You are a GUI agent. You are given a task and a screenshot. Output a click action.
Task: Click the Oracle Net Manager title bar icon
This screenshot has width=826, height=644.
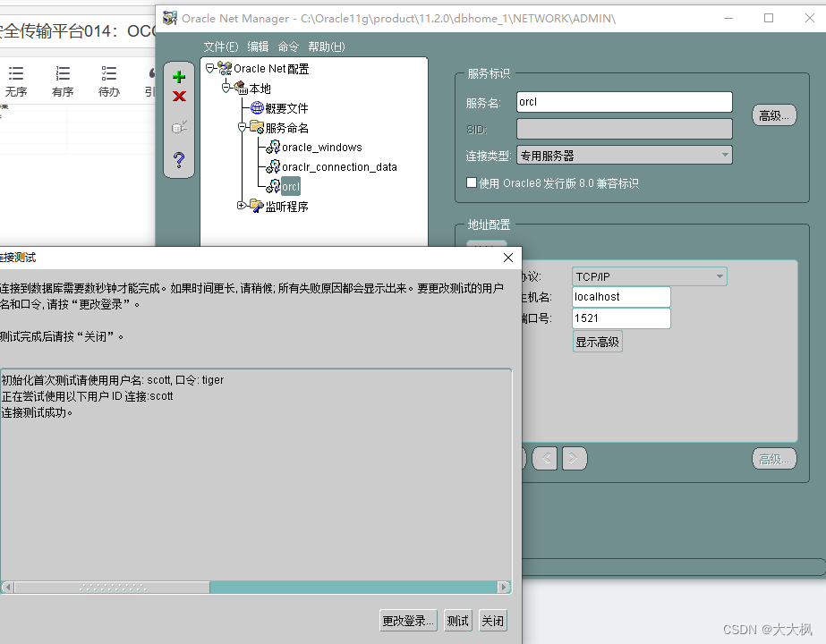click(x=170, y=19)
